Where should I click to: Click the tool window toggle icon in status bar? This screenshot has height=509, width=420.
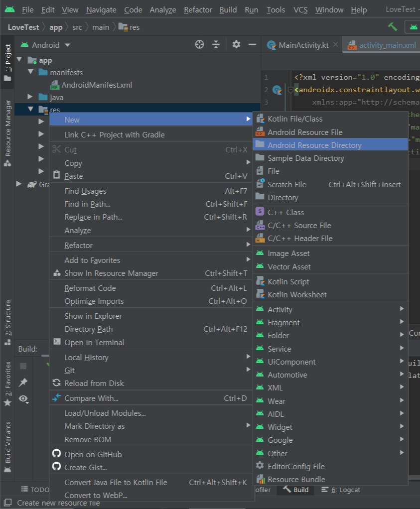click(8, 503)
